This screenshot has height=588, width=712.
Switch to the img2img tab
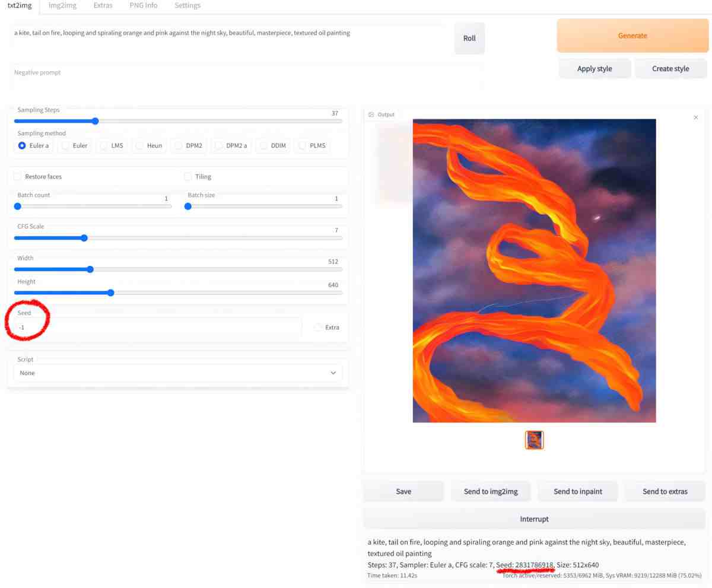click(x=62, y=5)
